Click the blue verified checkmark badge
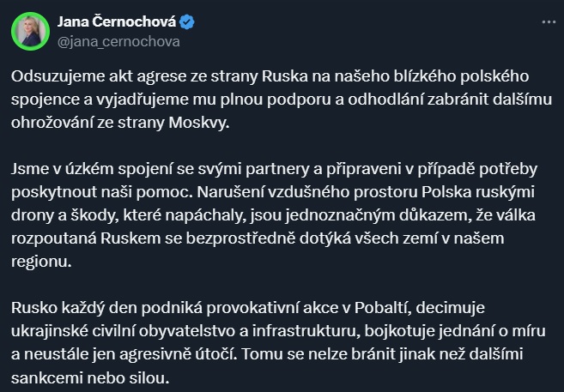This screenshot has width=564, height=392. click(x=186, y=22)
